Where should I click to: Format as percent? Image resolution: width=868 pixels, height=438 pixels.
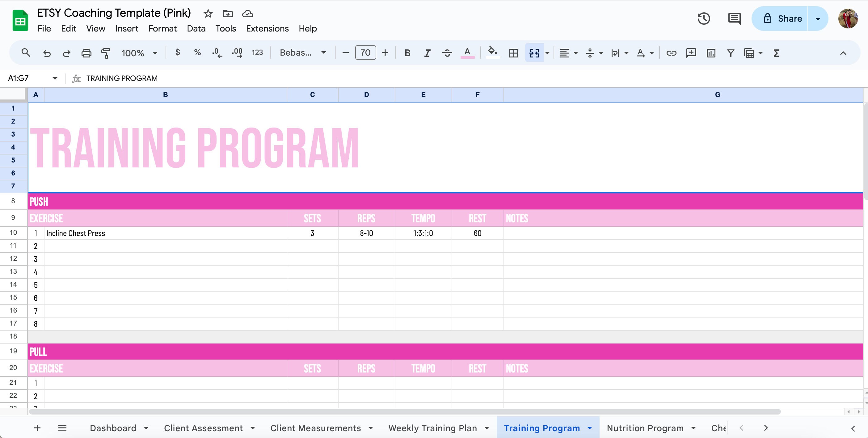(x=197, y=53)
